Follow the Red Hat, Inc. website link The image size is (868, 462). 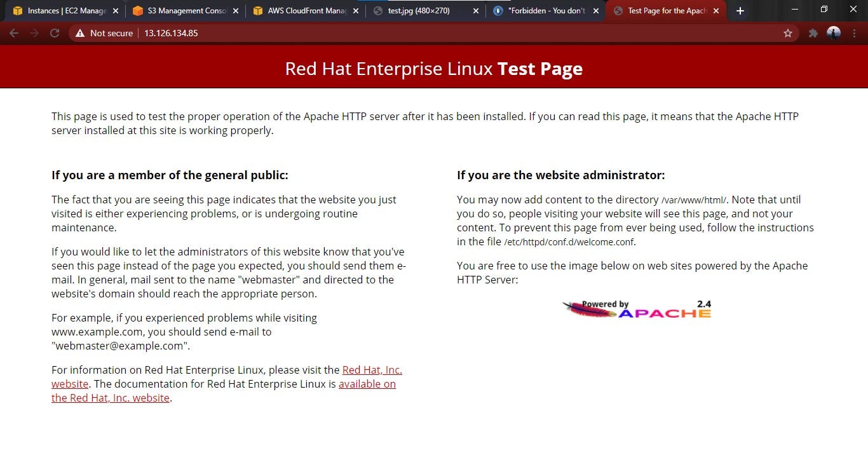pos(227,377)
